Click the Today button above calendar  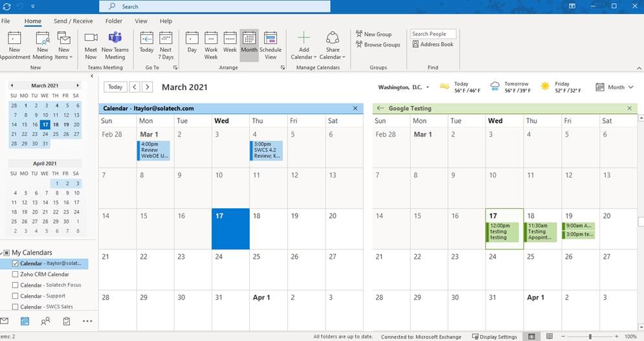[x=115, y=87]
